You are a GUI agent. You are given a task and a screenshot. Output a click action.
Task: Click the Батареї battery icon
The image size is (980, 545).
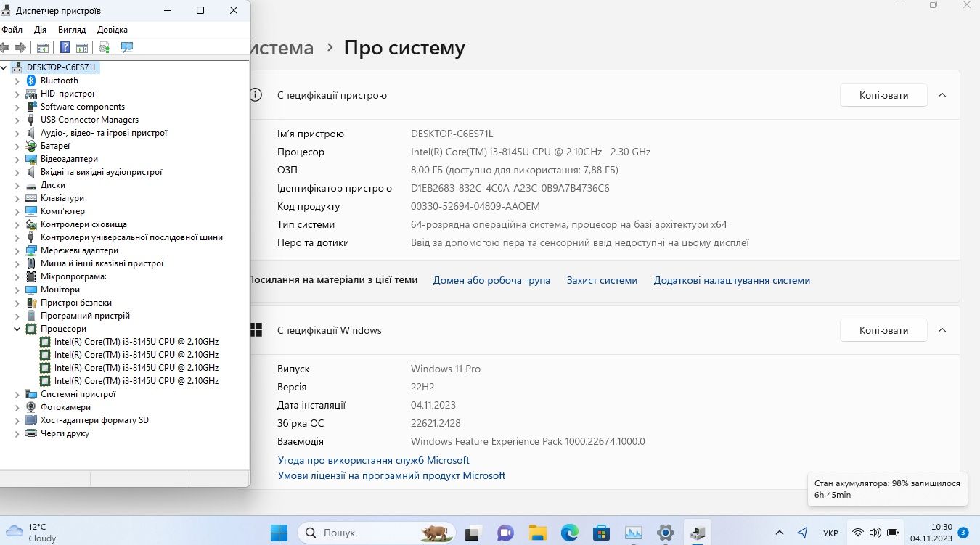pos(31,146)
